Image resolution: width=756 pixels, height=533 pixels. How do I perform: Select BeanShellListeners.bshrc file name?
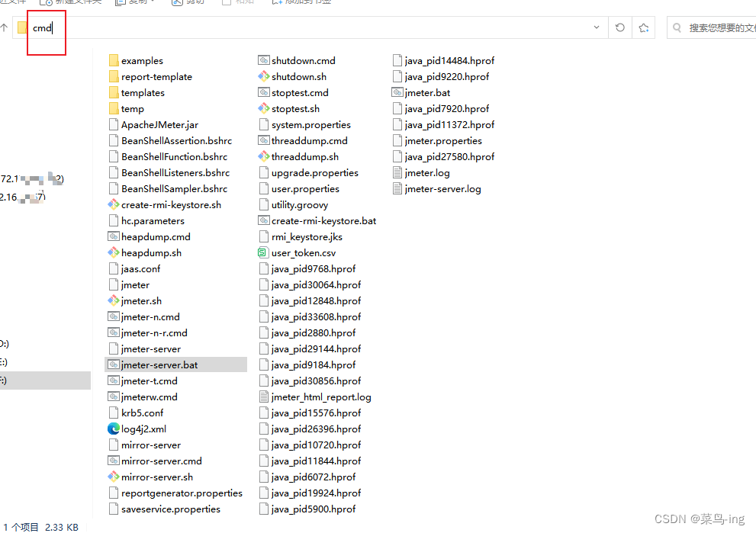pos(175,172)
